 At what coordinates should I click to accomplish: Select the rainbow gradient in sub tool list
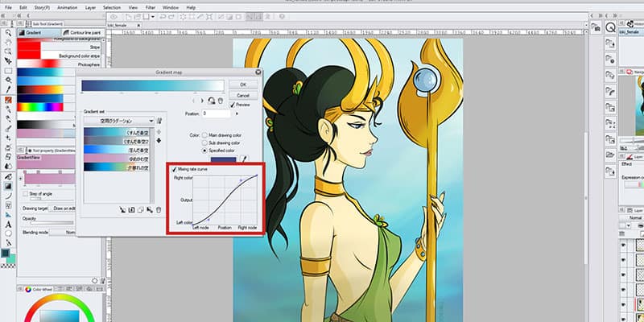point(40,107)
